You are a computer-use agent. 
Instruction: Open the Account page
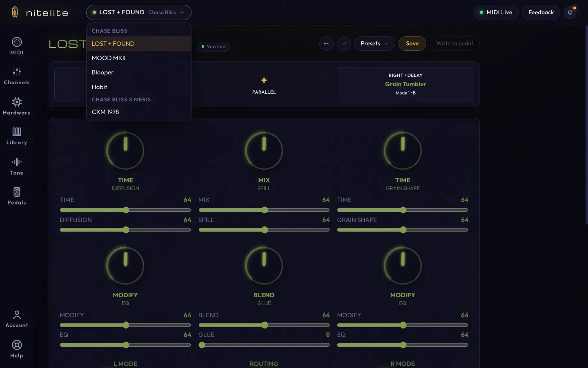coord(17,319)
